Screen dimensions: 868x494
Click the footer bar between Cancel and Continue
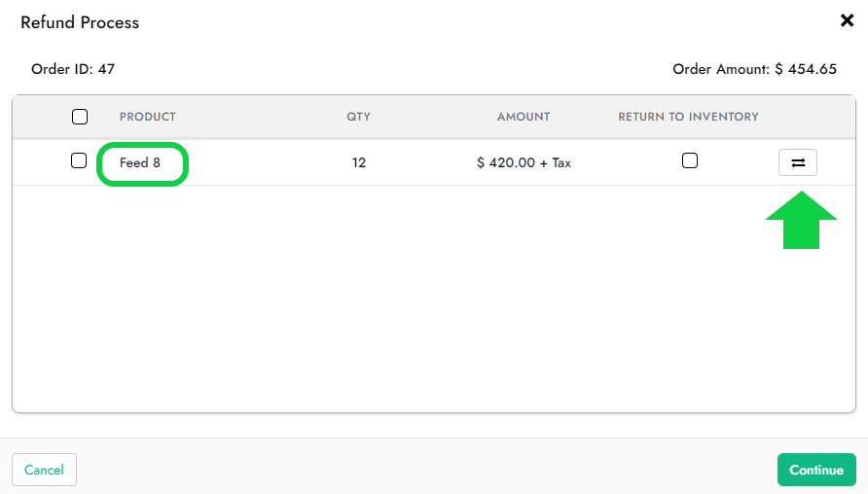coord(428,470)
